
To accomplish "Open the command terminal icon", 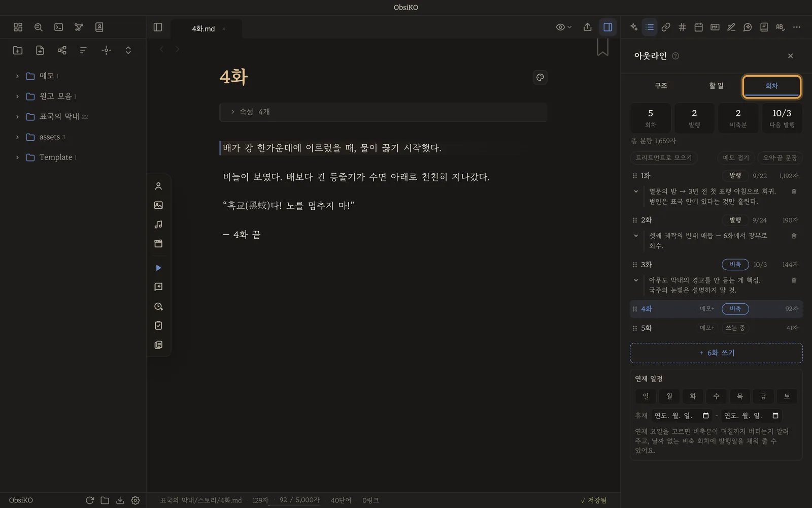I will 58,27.
